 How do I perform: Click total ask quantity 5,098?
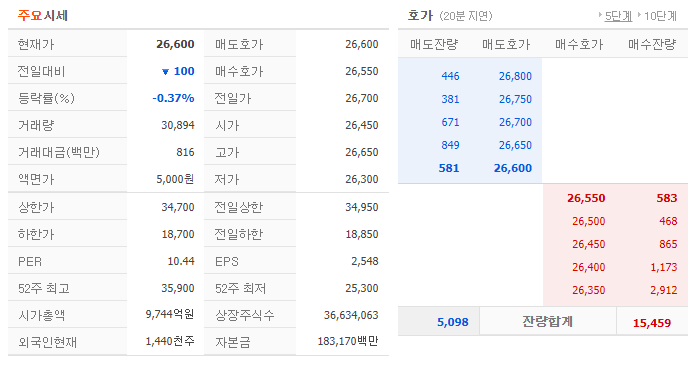(453, 322)
